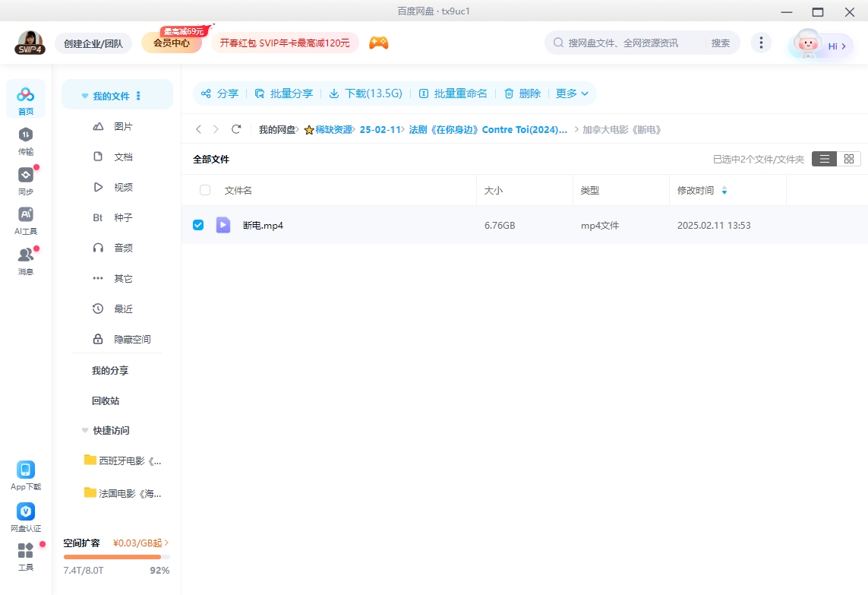Click the game controller icon in header

(378, 43)
